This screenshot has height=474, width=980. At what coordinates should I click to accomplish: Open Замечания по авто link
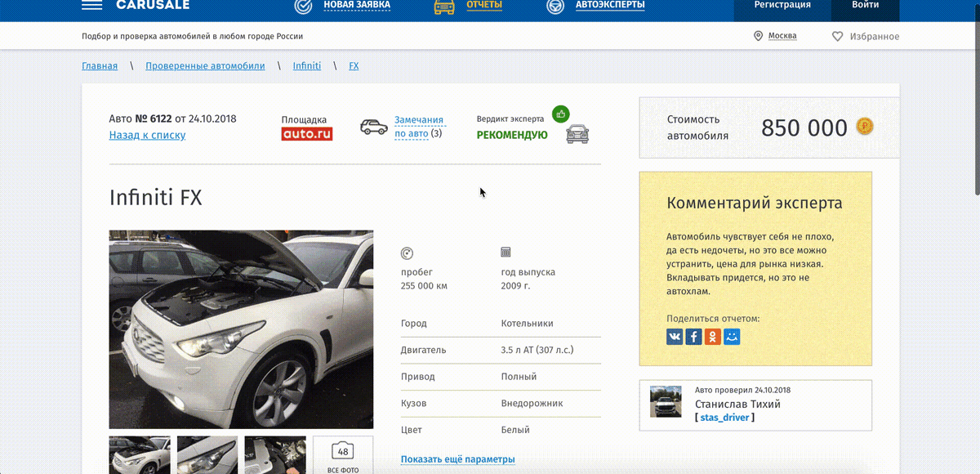419,127
